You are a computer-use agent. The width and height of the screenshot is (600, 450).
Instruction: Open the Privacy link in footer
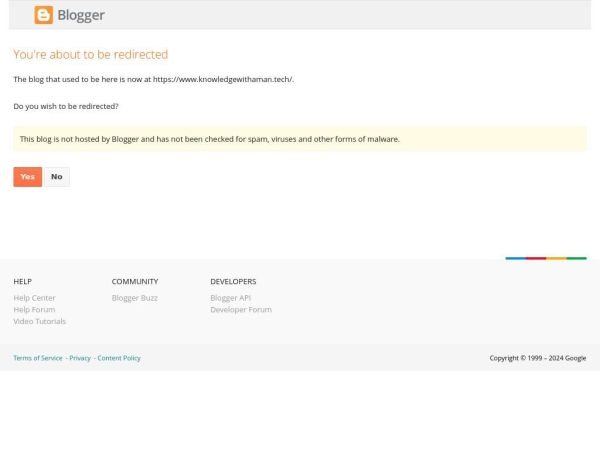pos(80,358)
